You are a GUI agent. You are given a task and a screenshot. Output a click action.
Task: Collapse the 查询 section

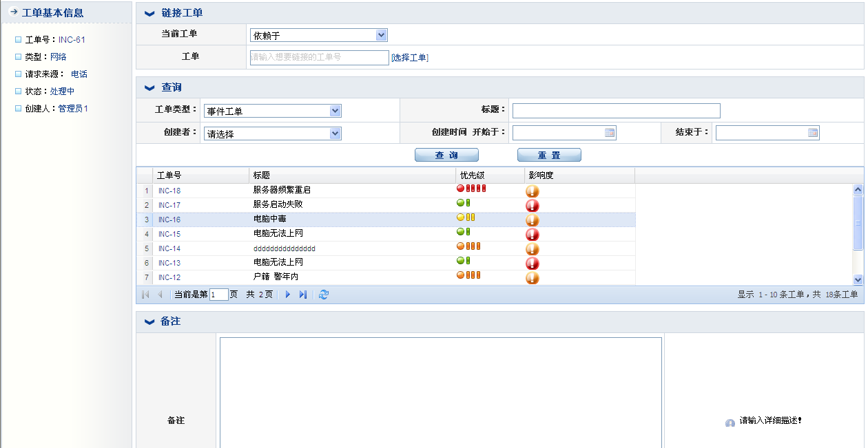149,88
